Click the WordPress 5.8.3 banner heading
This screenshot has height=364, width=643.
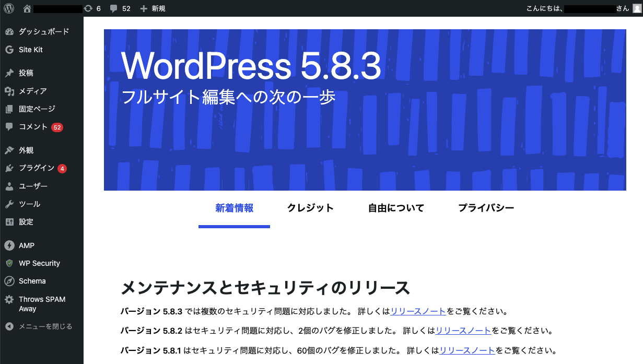tap(251, 65)
